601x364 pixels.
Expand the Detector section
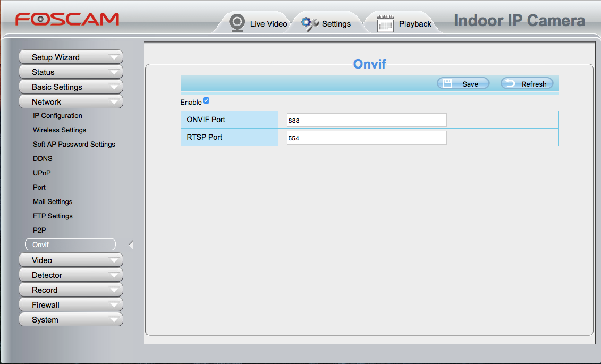click(71, 275)
